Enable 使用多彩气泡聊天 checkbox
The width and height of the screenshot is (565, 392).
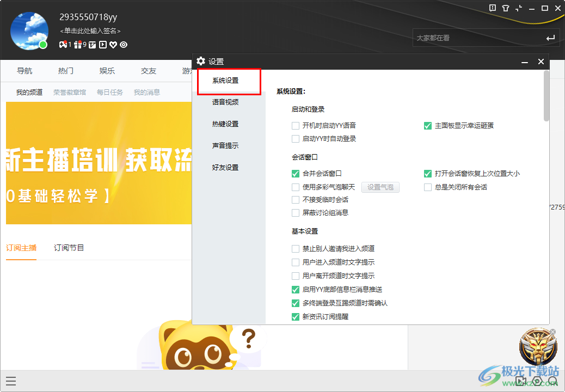(x=296, y=187)
